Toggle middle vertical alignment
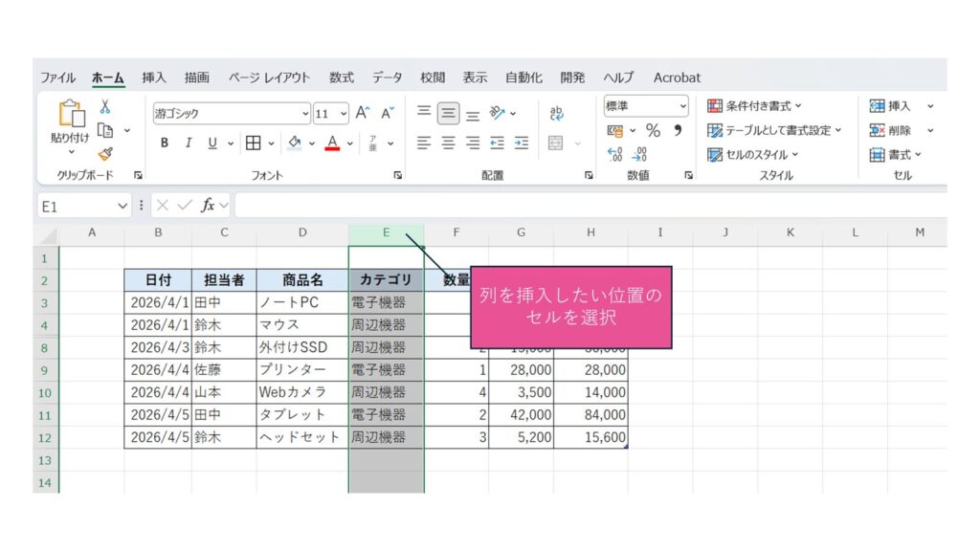This screenshot has width=980, height=551. [x=448, y=113]
